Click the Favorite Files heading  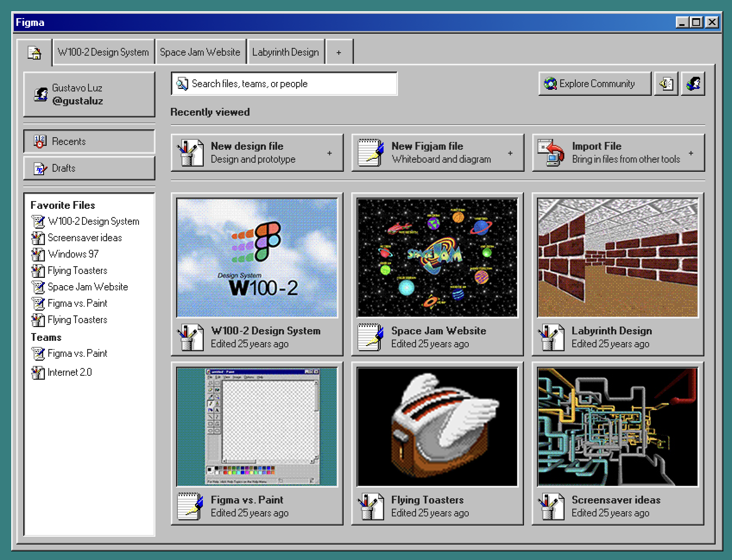pos(63,205)
